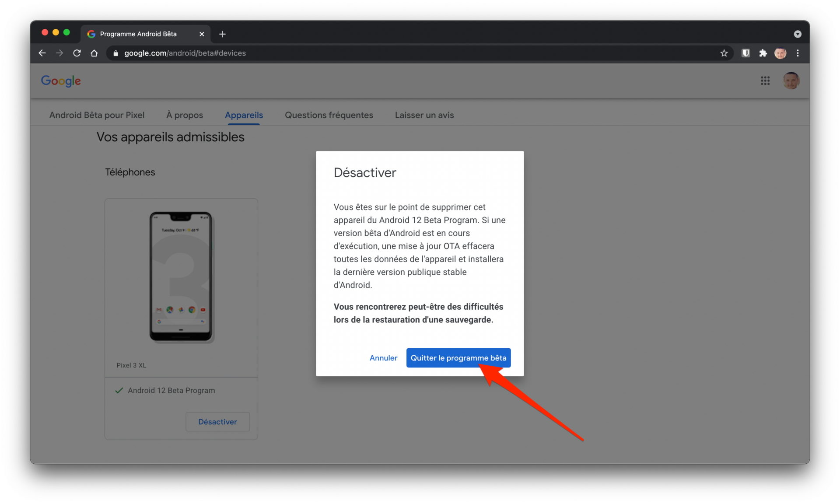This screenshot has width=840, height=504.
Task: Open the Laisser un avis tab
Action: (x=424, y=115)
